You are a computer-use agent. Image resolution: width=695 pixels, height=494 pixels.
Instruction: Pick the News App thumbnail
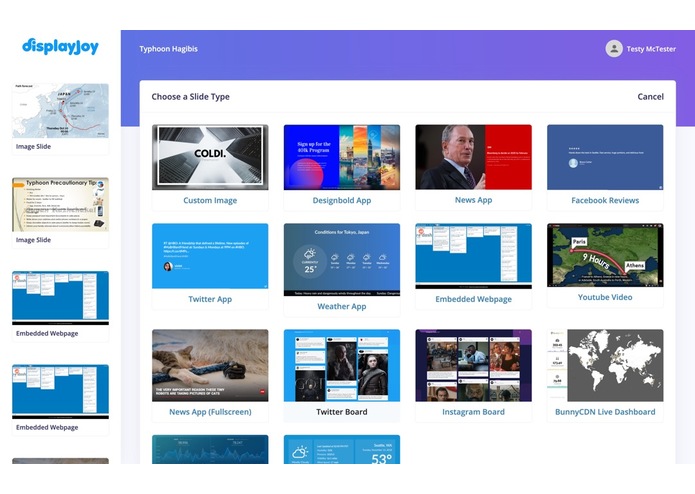coord(473,157)
